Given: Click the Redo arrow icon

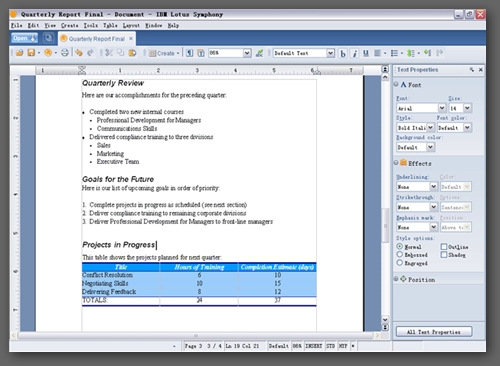Looking at the screenshot, I should pyautogui.click(x=90, y=53).
